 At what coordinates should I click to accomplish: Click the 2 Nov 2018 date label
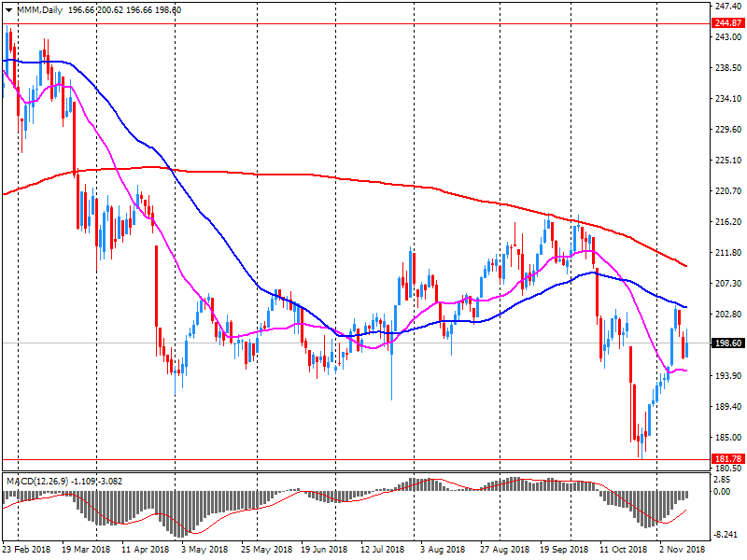(682, 550)
